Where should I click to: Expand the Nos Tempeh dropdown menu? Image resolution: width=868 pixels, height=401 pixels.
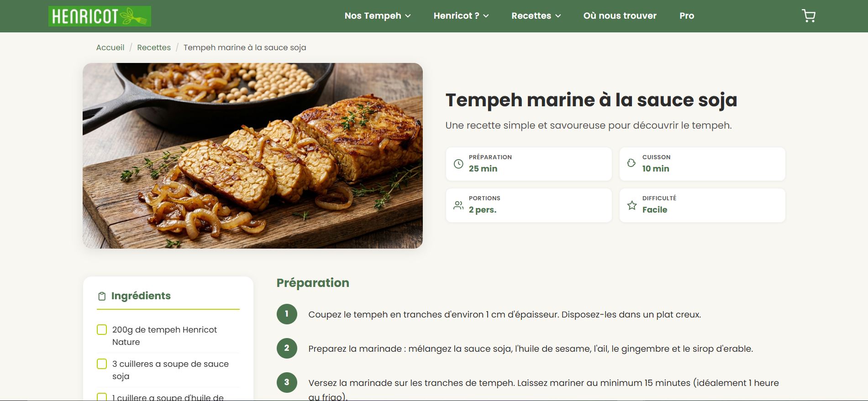pos(378,16)
